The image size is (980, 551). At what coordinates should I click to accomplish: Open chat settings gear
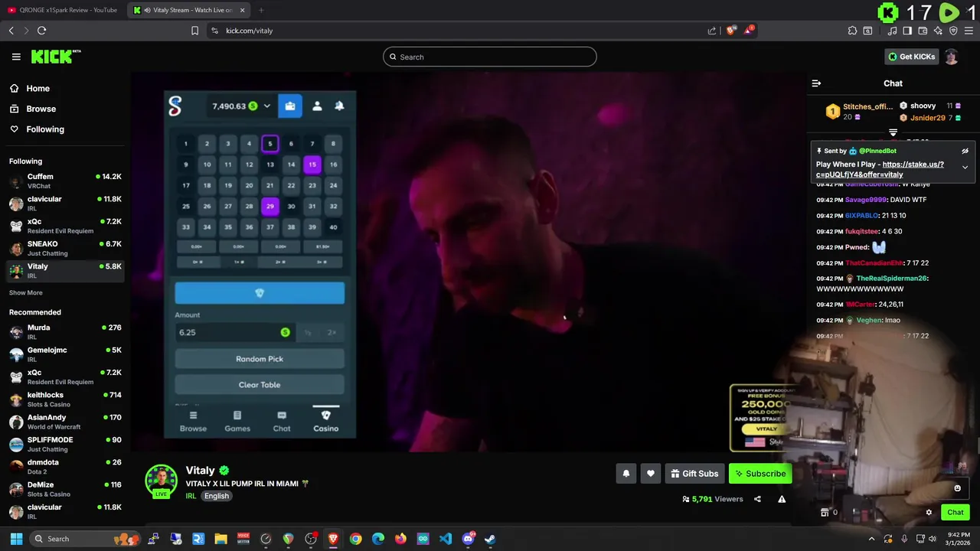click(x=929, y=513)
